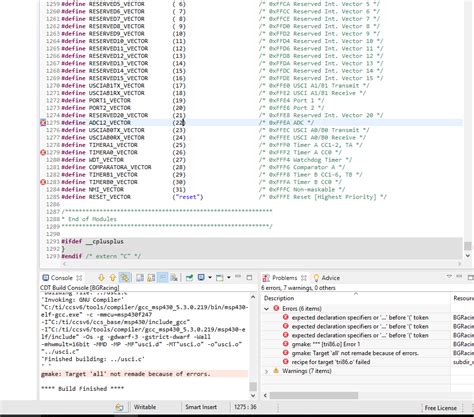The height and width of the screenshot is (417, 474).
Task: Collapse the Errors (6 items) group
Action: [267, 309]
